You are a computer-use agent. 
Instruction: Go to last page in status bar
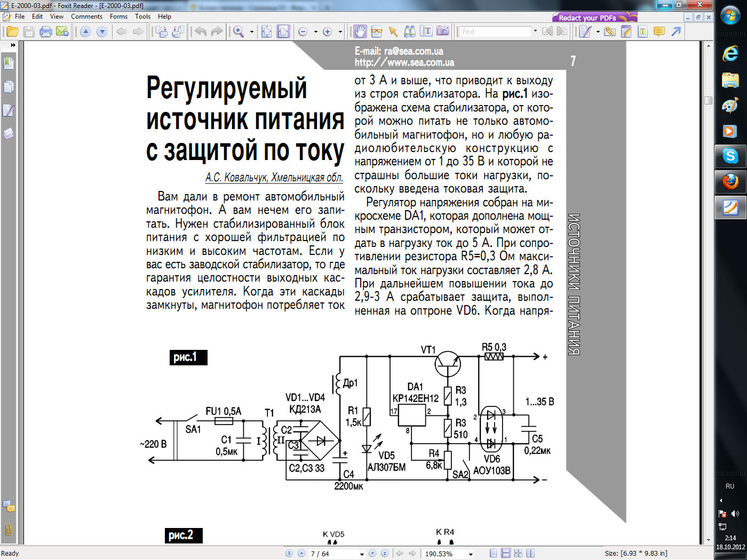point(385,554)
